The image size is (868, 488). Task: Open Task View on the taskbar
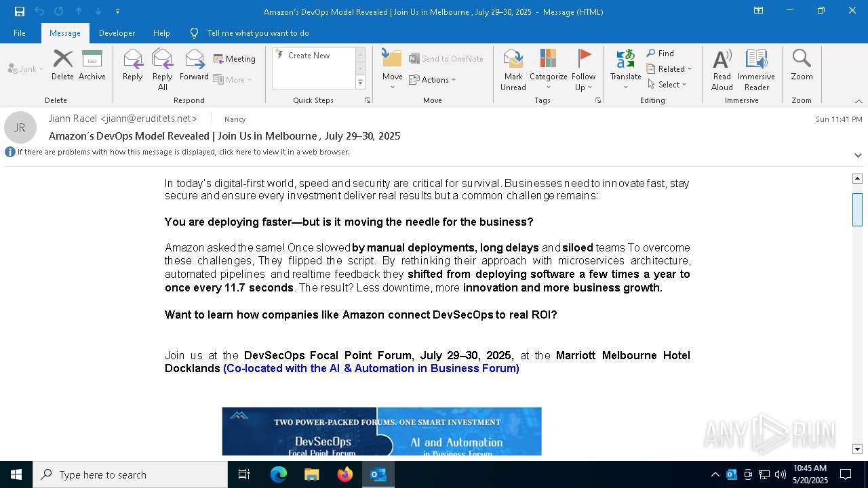[x=244, y=474]
